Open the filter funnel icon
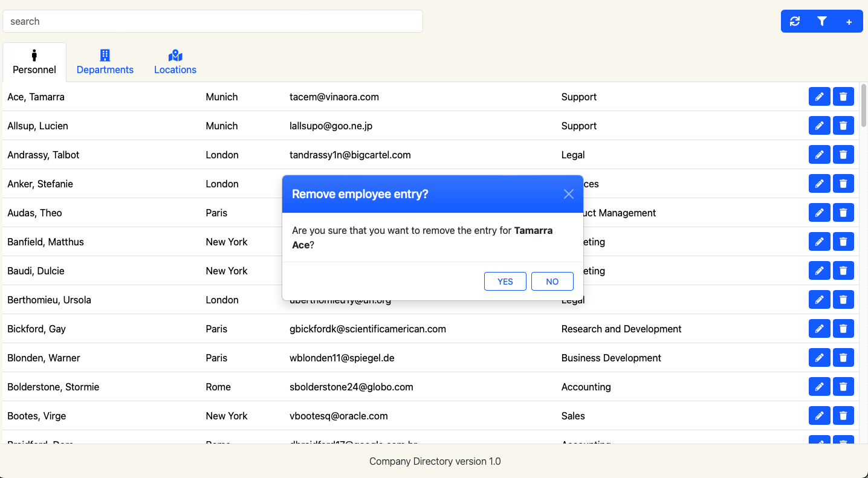The image size is (868, 478). (822, 22)
